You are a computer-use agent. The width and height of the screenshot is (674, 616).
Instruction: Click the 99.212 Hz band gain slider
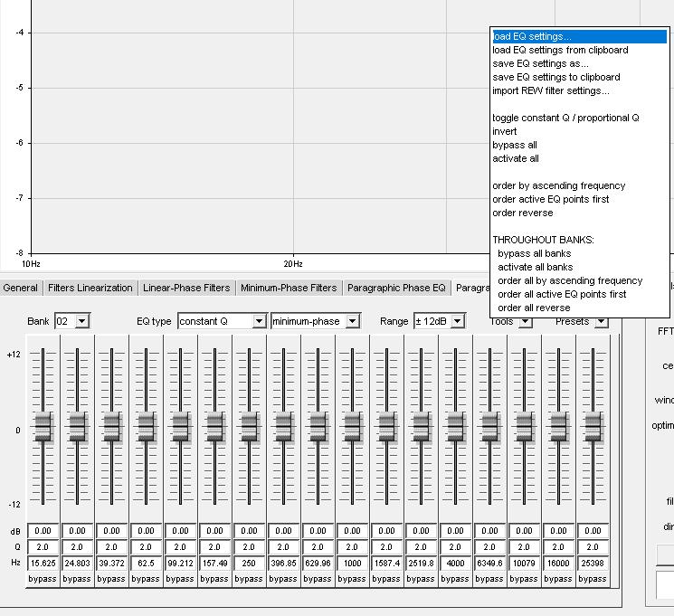[181, 427]
